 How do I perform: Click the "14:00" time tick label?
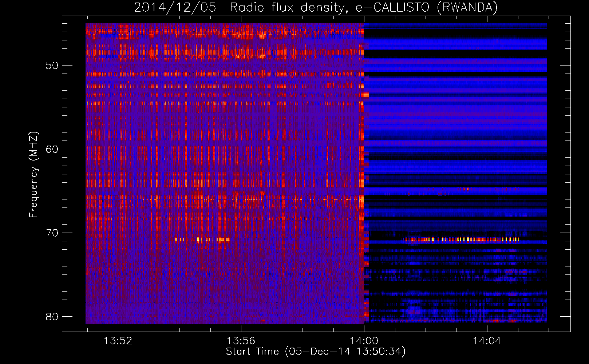(364, 341)
